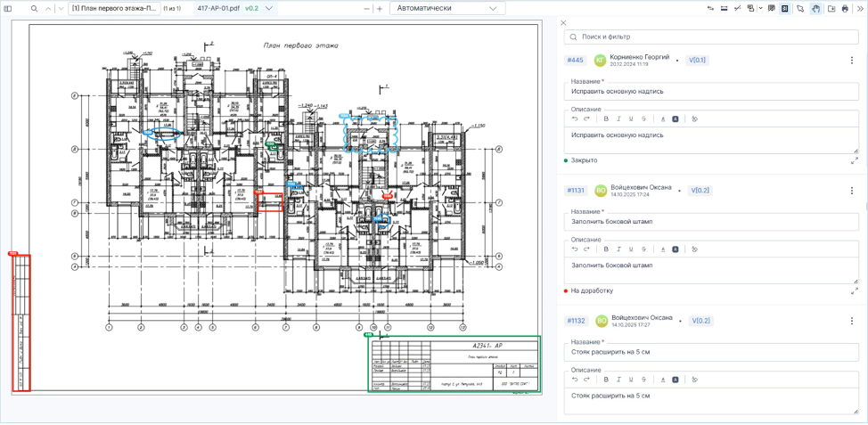Click the zoom out minus icon
The image size is (868, 425).
pos(365,8)
